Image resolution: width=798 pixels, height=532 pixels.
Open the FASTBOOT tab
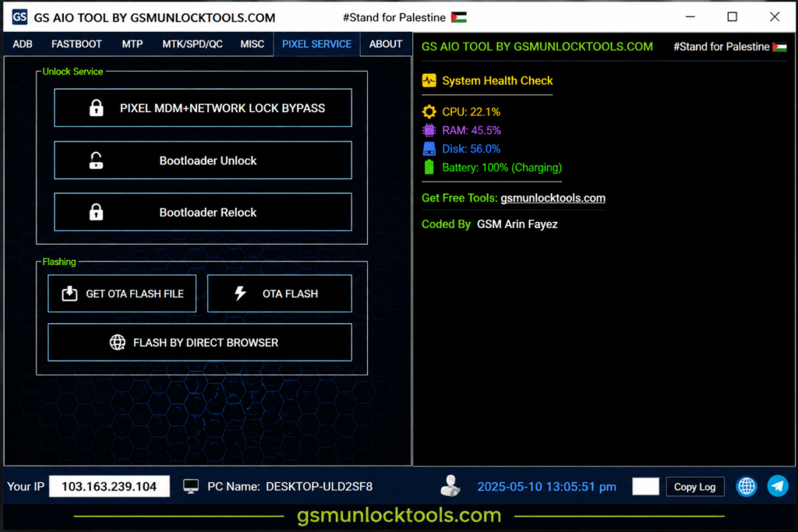76,44
